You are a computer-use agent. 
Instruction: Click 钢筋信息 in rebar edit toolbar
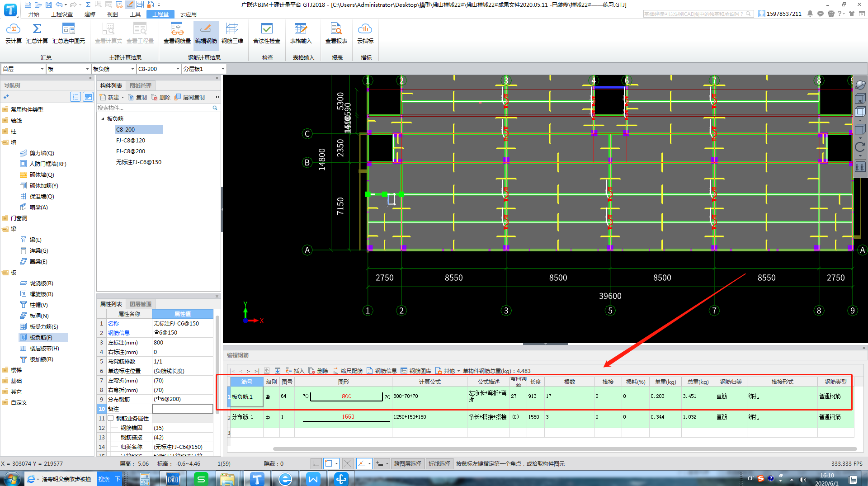[x=382, y=371]
